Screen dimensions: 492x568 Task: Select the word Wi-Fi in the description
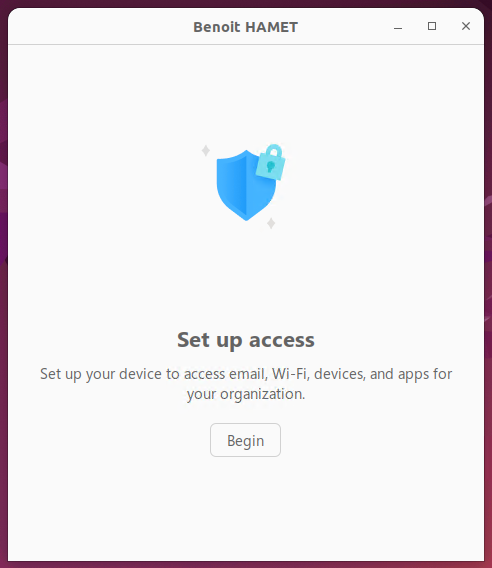coord(290,374)
